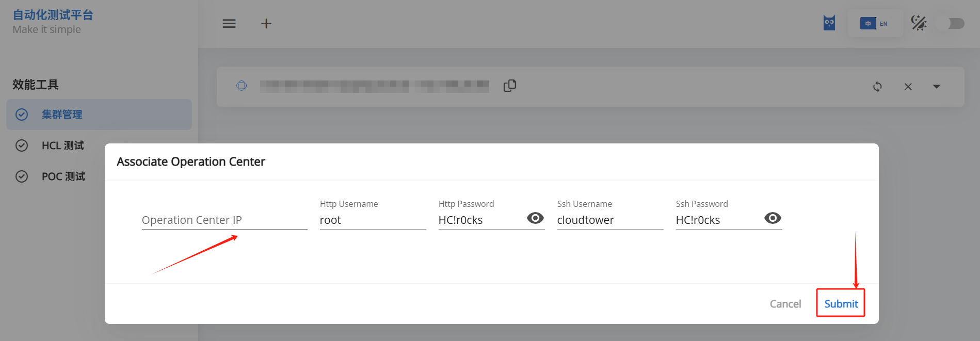
Task: Click the copy icon beside cluster name
Action: point(510,86)
